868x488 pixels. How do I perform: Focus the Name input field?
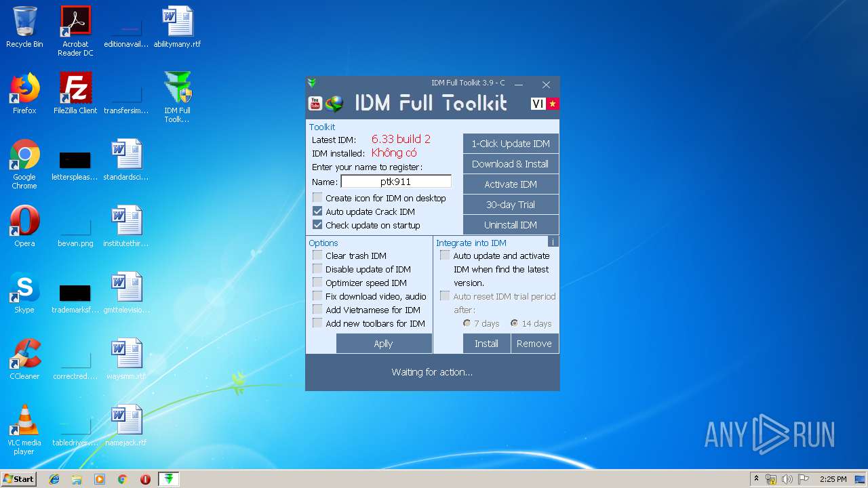tap(396, 182)
